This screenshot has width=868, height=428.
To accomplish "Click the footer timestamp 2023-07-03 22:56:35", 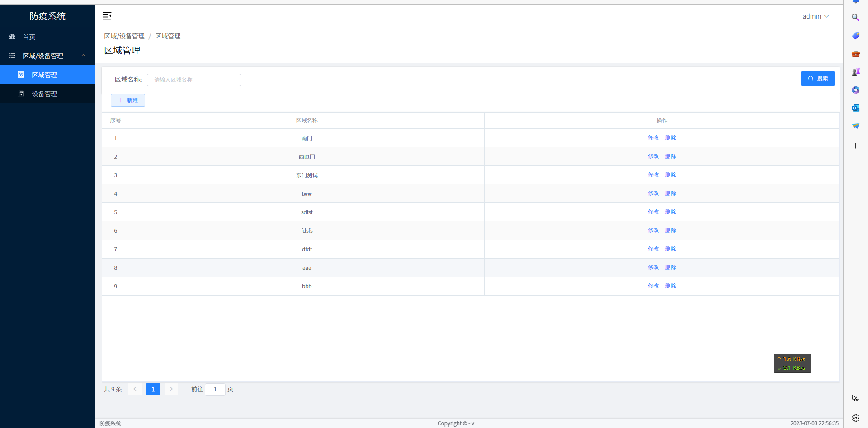I will coord(814,423).
